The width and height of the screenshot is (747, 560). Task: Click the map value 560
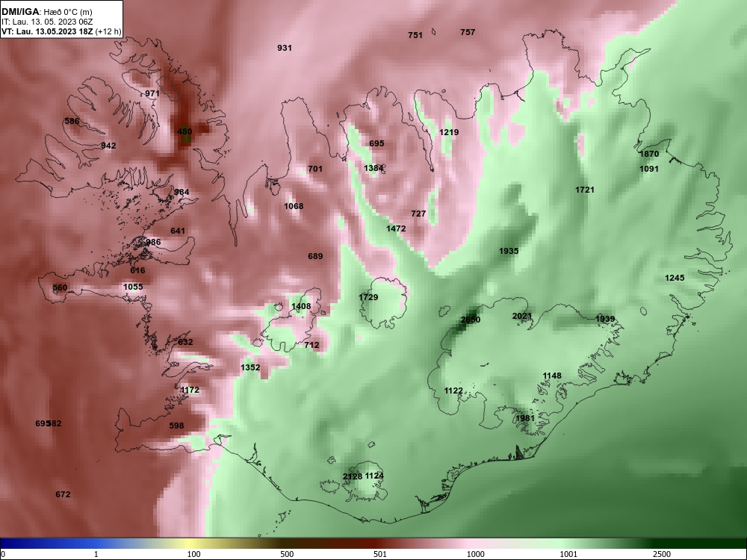coord(60,287)
